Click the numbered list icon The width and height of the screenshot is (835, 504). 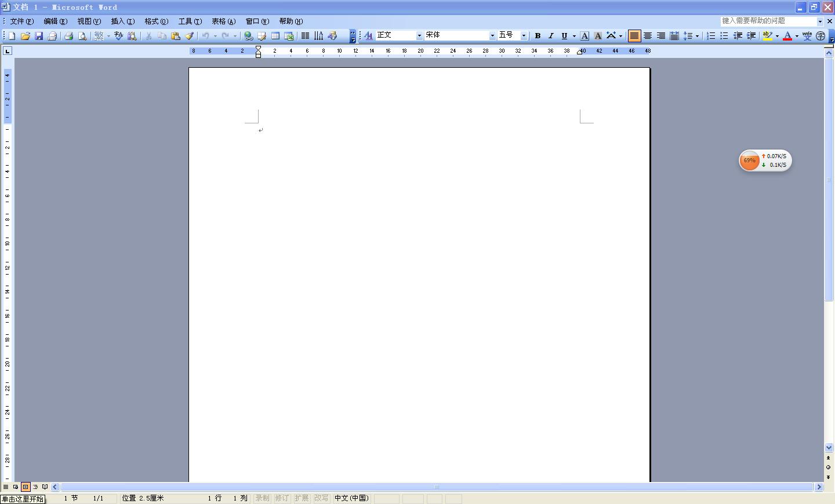point(711,36)
